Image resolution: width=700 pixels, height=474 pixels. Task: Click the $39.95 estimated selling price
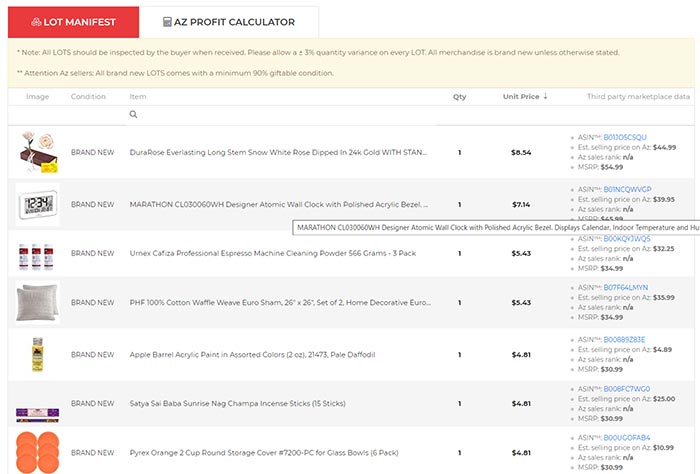pyautogui.click(x=664, y=200)
